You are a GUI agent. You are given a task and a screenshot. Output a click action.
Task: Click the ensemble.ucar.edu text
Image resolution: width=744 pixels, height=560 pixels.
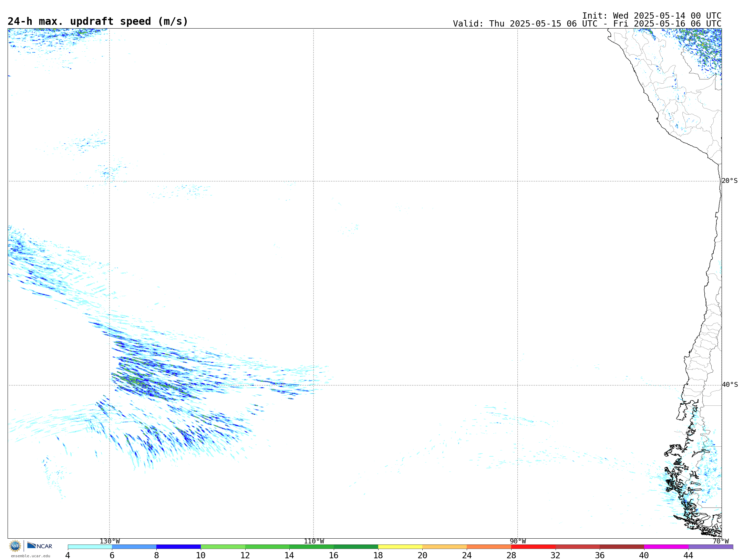30,556
